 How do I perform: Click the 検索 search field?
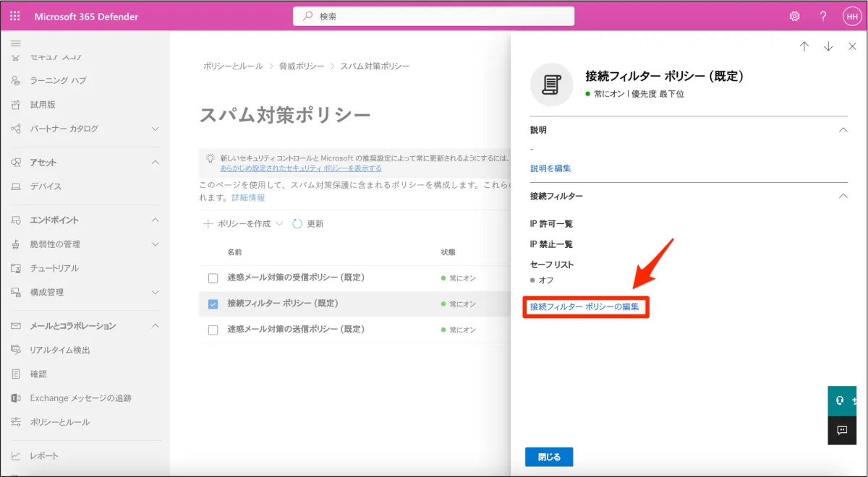coord(434,16)
